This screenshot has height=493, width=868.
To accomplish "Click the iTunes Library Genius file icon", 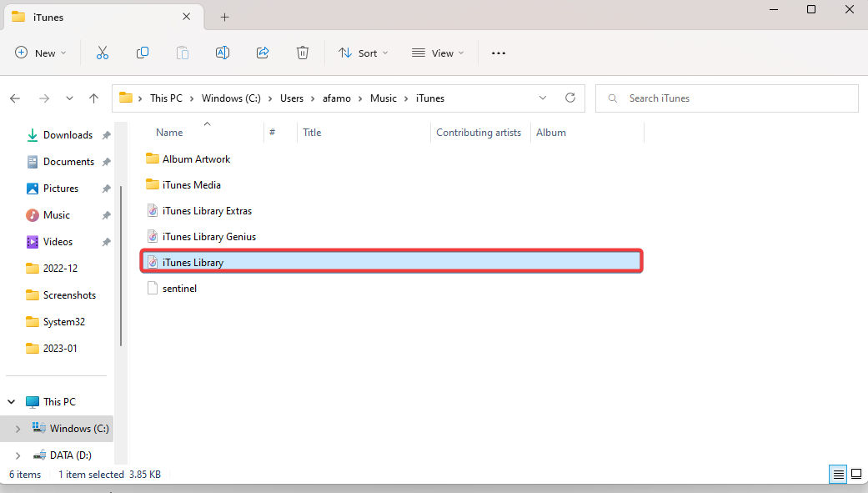I will point(153,237).
